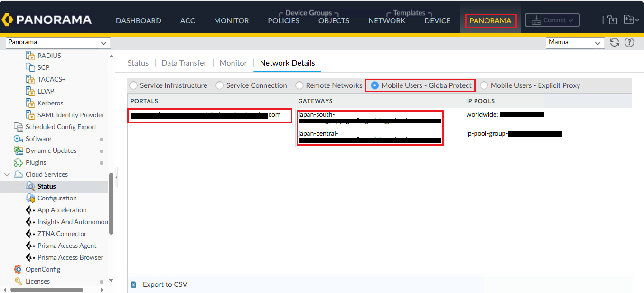This screenshot has width=644, height=293.
Task: Open the POLICIES menu
Action: pos(283,20)
